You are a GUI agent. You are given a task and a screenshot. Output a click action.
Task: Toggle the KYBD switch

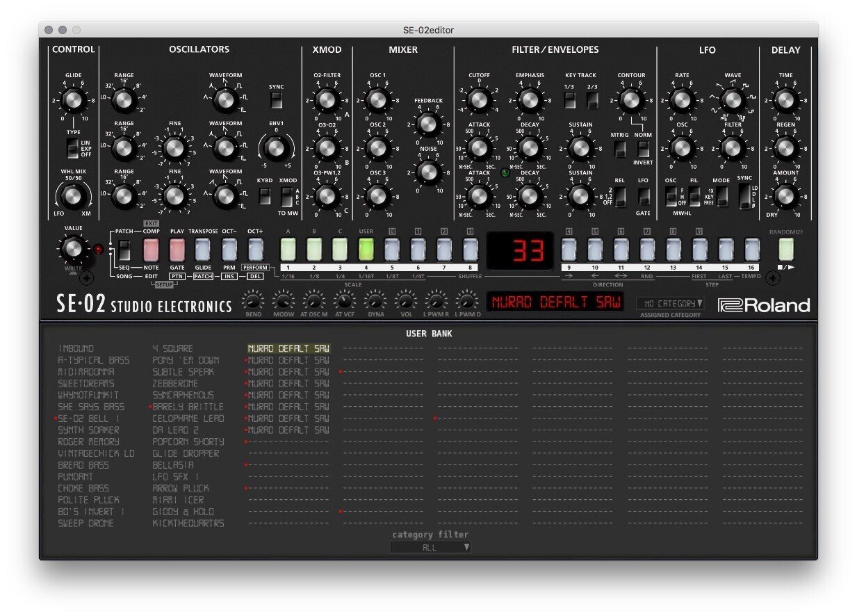[x=265, y=196]
